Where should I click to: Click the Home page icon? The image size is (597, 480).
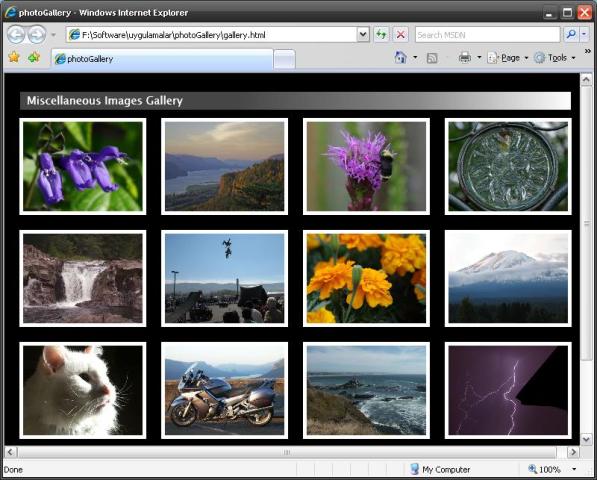(400, 57)
